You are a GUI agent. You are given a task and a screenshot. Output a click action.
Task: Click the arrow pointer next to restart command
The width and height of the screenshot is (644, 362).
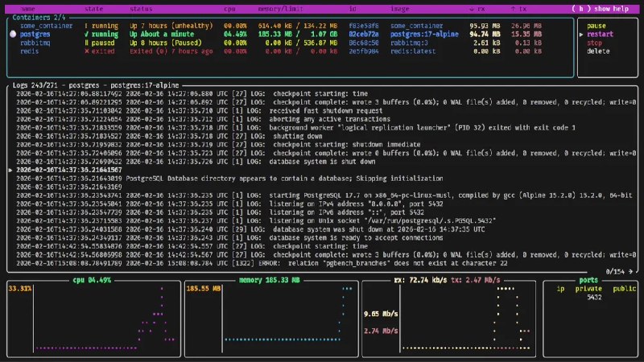pos(581,35)
